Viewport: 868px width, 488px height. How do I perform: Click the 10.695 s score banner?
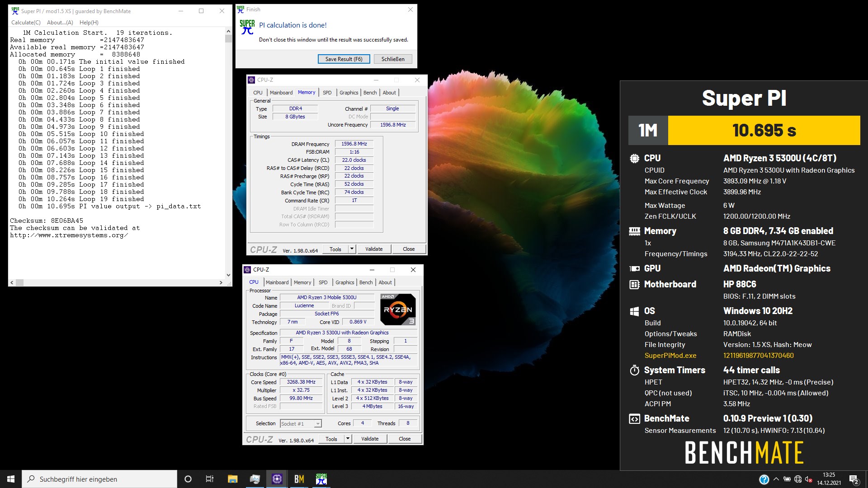coord(764,131)
